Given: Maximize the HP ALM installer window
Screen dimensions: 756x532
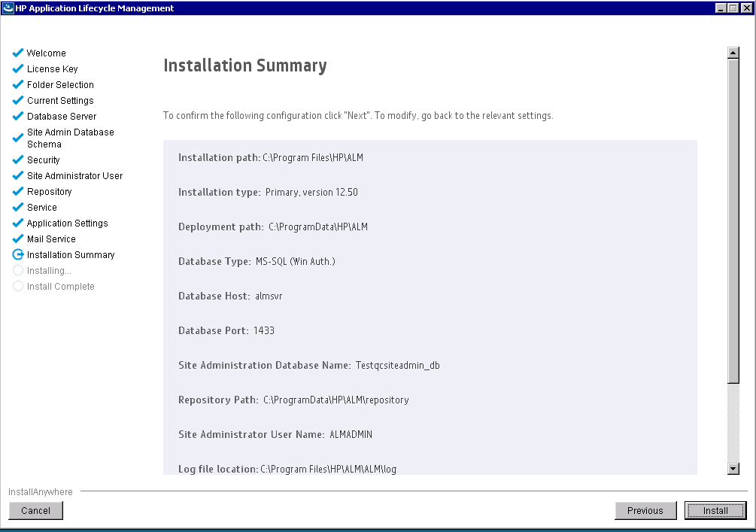Looking at the screenshot, I should pos(733,8).
